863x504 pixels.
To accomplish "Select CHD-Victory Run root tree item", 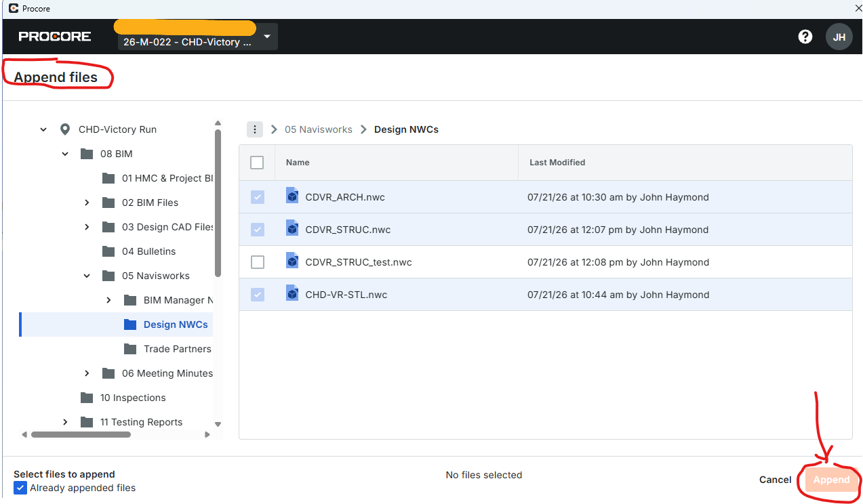I will tap(117, 129).
